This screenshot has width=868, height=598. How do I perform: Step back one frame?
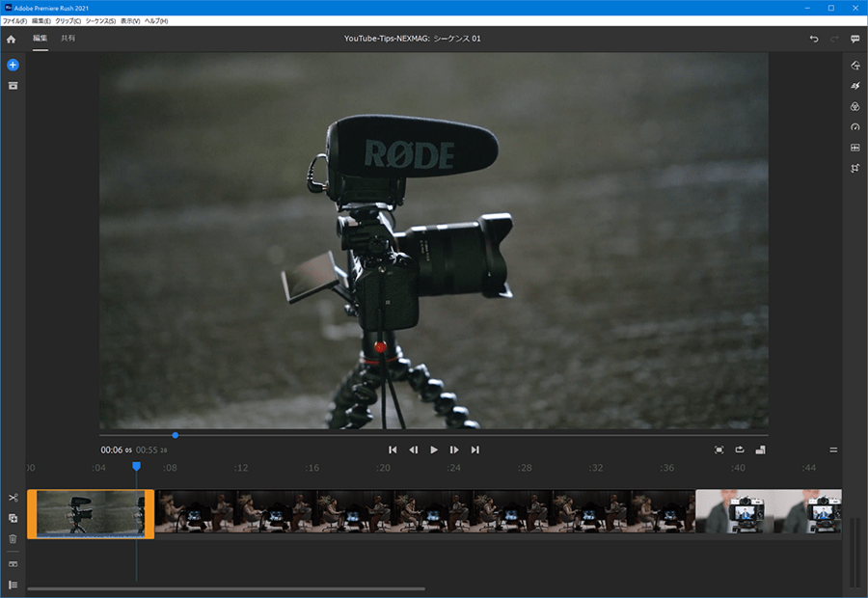(414, 449)
